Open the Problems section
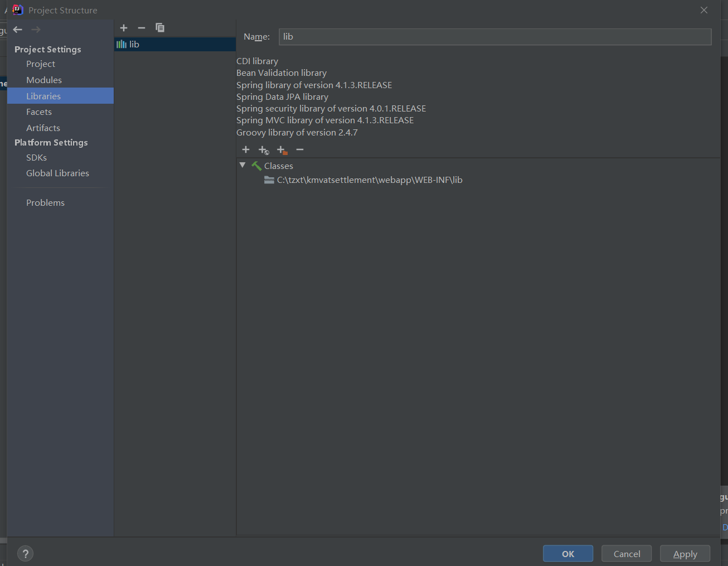 click(x=45, y=203)
